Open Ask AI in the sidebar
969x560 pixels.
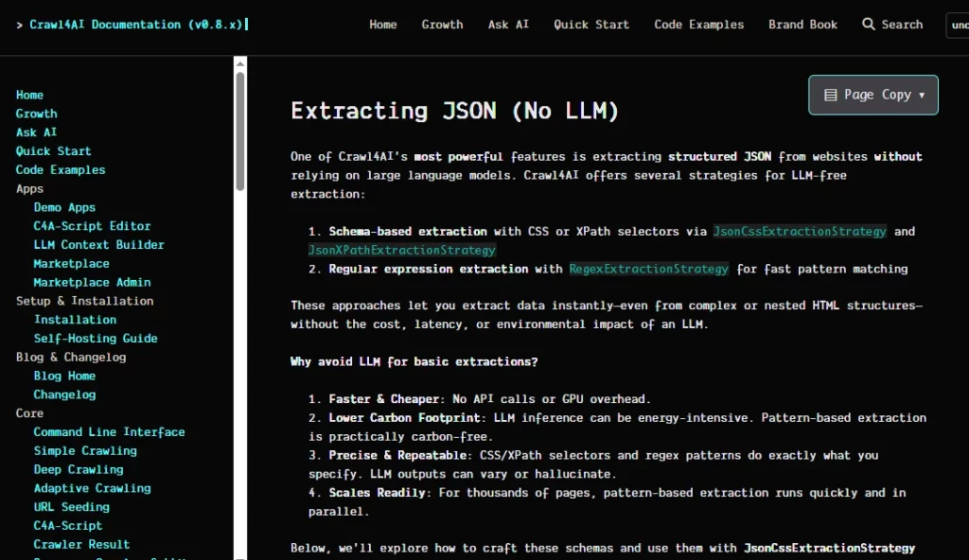(37, 132)
